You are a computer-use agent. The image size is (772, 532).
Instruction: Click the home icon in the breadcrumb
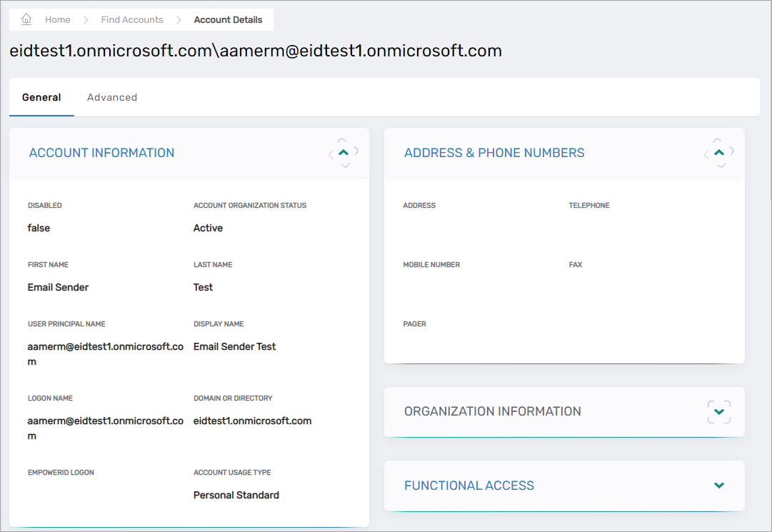26,19
